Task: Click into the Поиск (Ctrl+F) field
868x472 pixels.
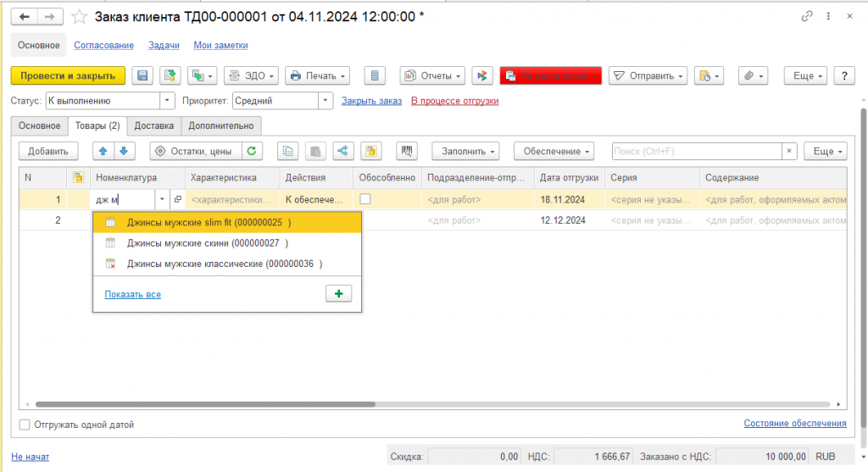Action: coord(697,151)
